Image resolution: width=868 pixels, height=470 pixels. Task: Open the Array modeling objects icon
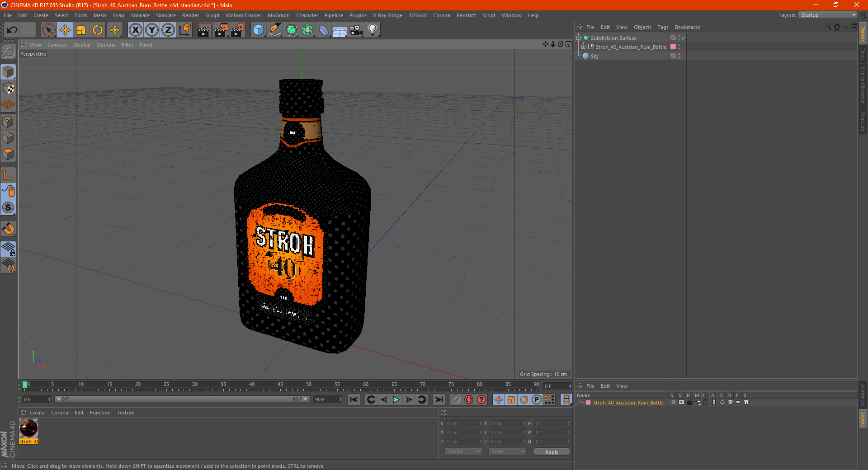coord(307,30)
